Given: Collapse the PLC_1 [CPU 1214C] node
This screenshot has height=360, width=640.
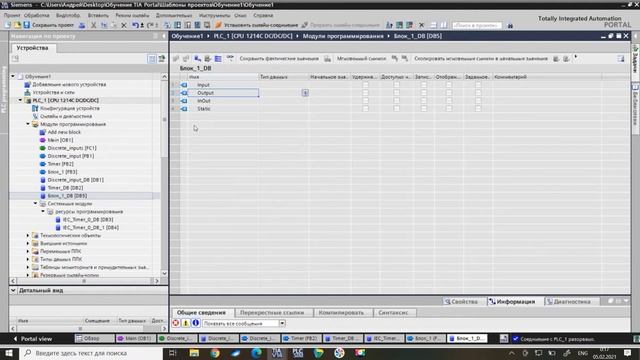Looking at the screenshot, I should point(20,100).
